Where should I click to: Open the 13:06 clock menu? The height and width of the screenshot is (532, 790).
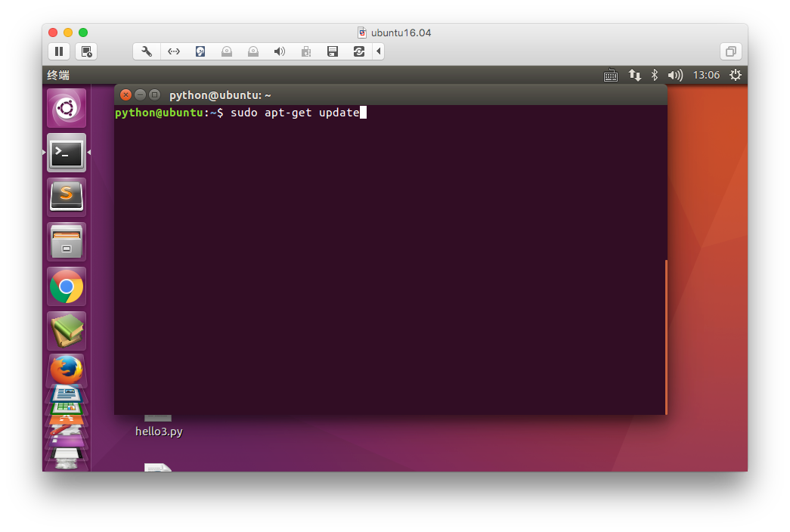(706, 76)
